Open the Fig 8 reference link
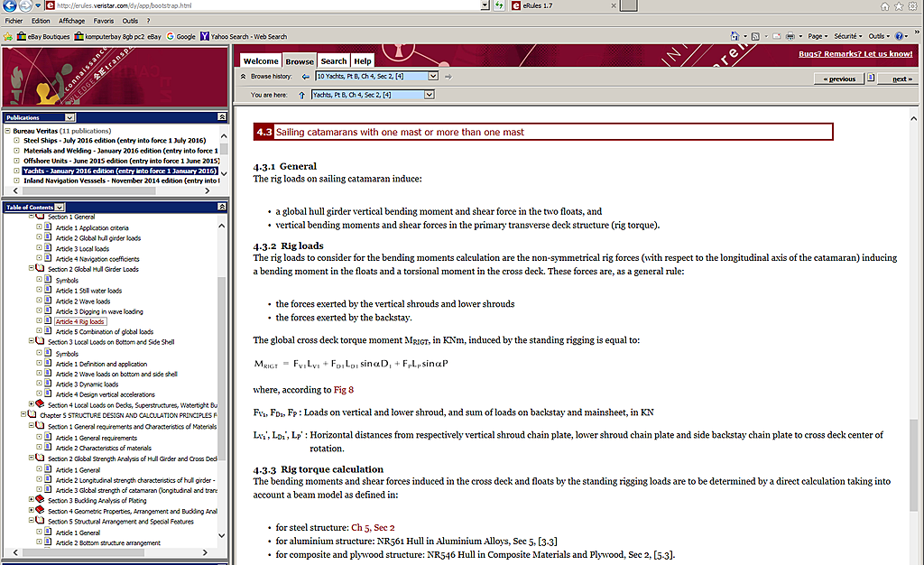Viewport: 924px width, 565px height. click(344, 389)
